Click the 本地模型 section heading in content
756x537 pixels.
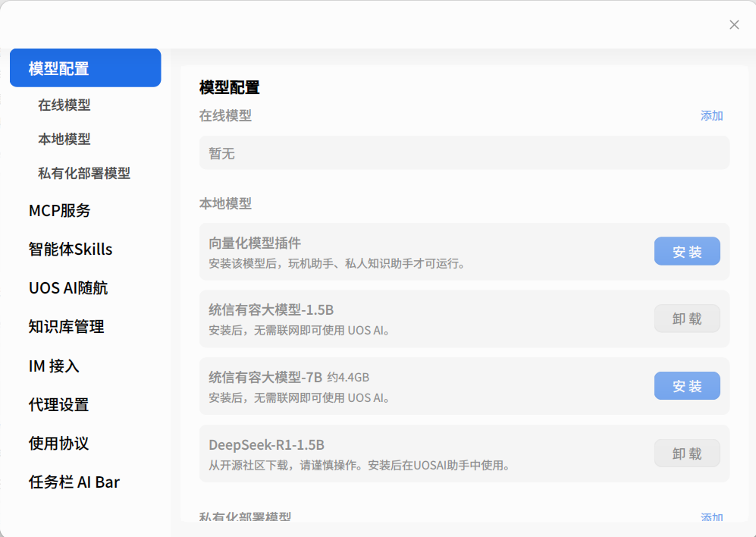(225, 203)
